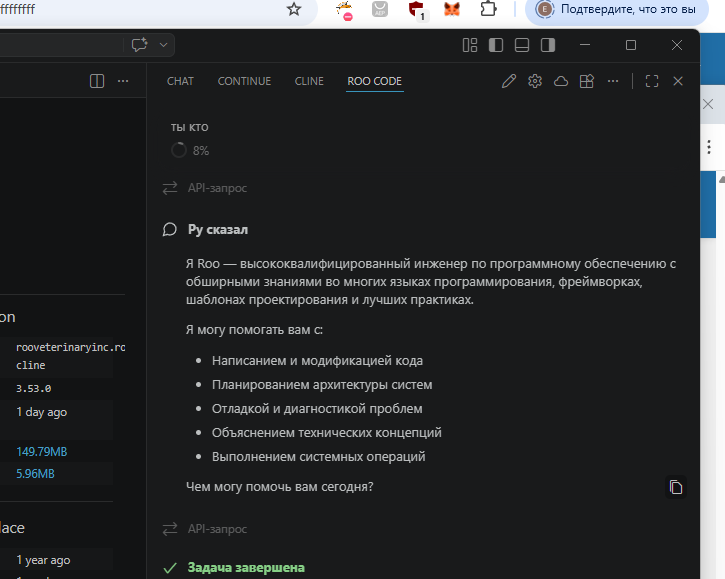Click the background window scrollbar up arrow
This screenshot has height=579, width=725.
[721, 180]
